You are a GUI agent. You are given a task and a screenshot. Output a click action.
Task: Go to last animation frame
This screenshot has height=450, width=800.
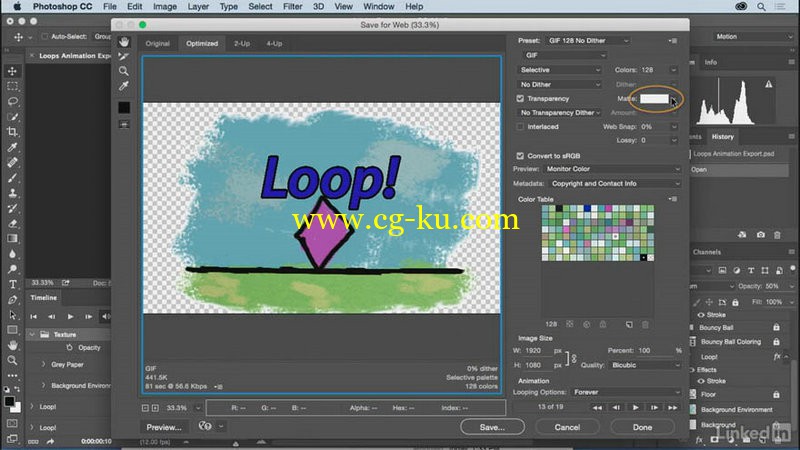pos(672,407)
